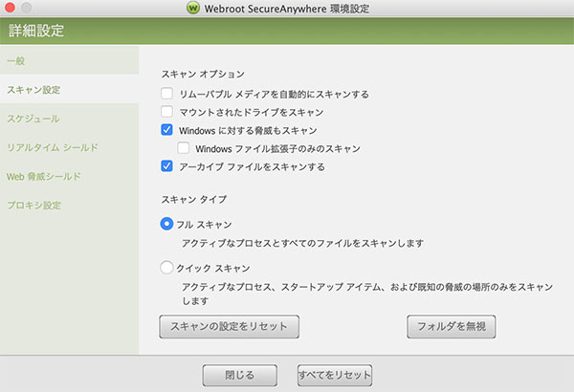Click スキャンの設定をリセット button
The height and width of the screenshot is (392, 574).
230,326
